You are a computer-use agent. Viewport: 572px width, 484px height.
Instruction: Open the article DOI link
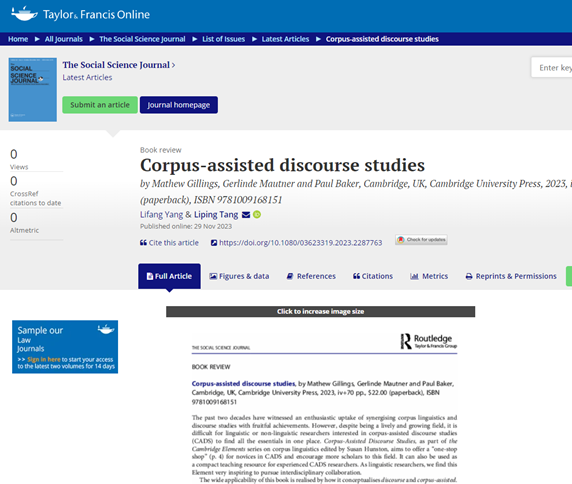(x=301, y=243)
